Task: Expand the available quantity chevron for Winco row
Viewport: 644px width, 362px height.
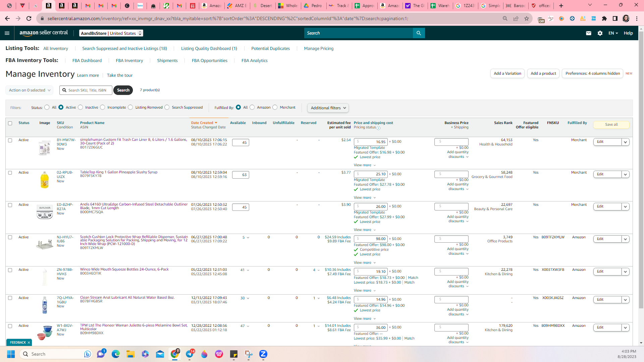Action: click(248, 270)
